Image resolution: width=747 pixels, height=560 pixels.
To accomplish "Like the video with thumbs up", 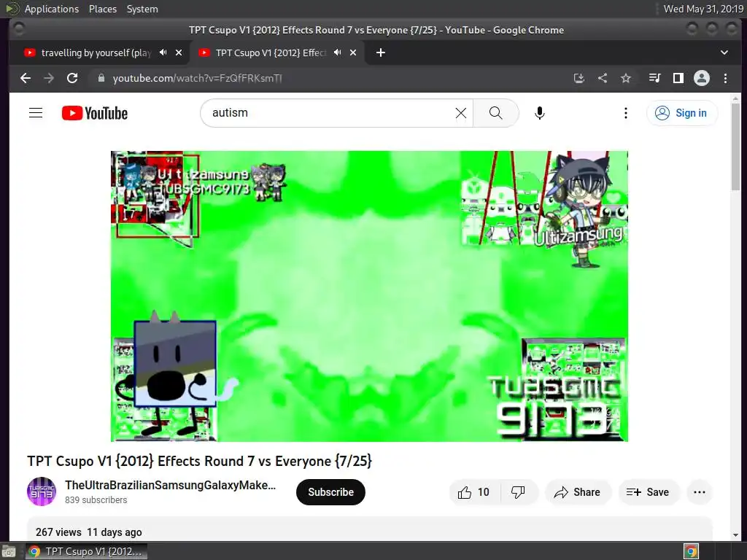I will point(474,492).
